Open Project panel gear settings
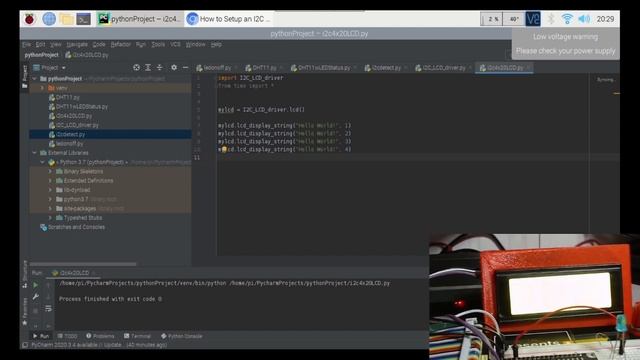The height and width of the screenshot is (360, 640). 174,67
